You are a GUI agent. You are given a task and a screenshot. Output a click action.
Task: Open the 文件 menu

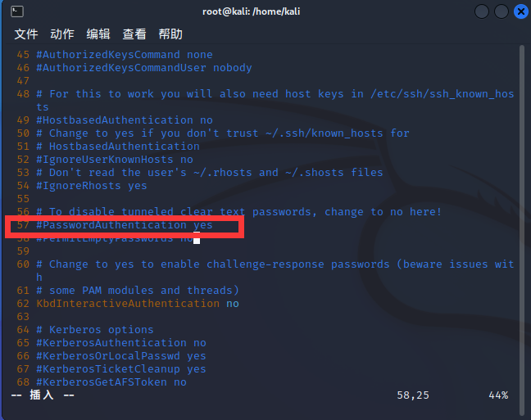point(26,34)
